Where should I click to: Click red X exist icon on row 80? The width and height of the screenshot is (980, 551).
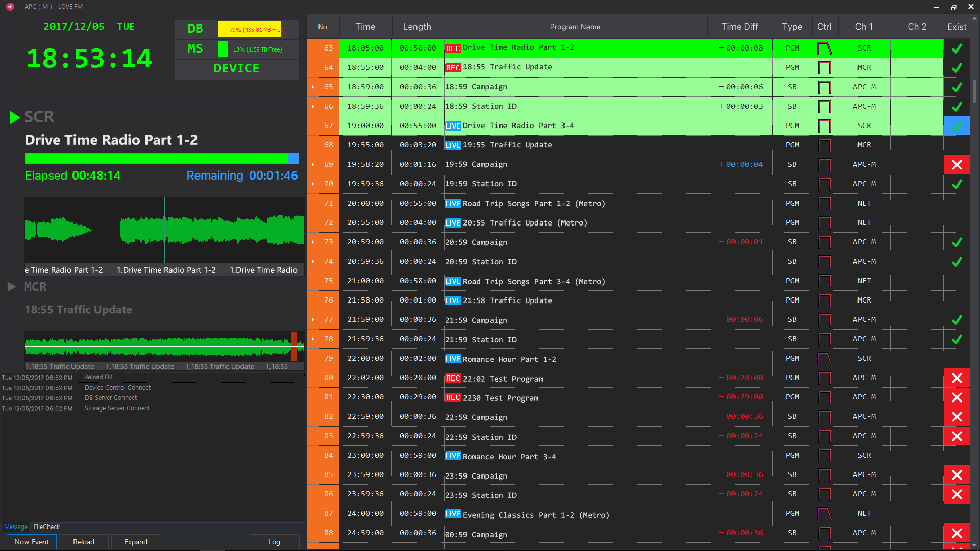tap(957, 378)
